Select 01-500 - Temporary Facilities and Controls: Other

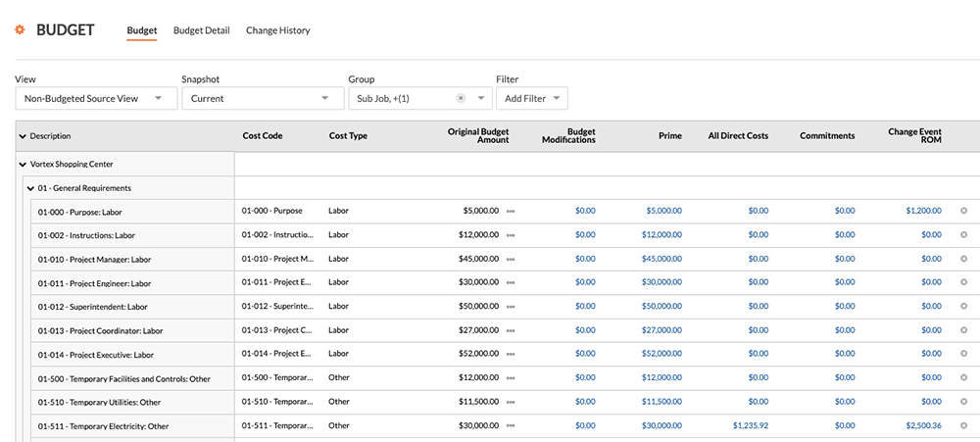click(x=124, y=379)
